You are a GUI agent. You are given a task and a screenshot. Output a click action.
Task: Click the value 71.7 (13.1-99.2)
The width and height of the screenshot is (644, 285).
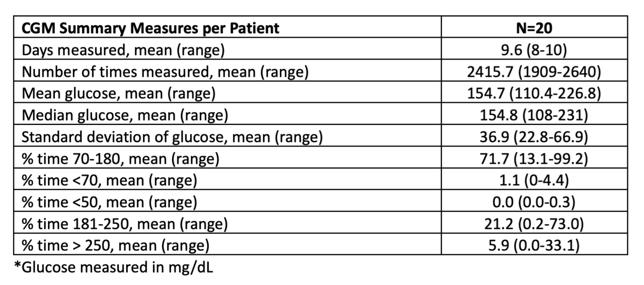(534, 159)
